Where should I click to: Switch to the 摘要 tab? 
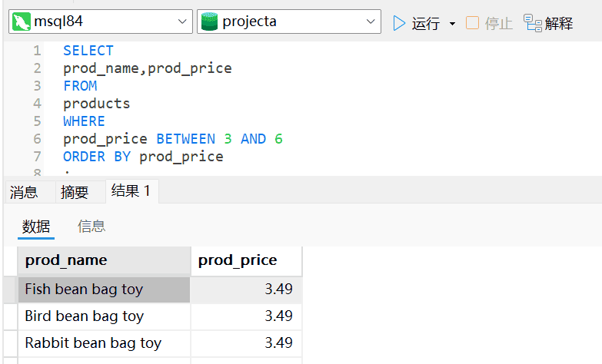75,192
